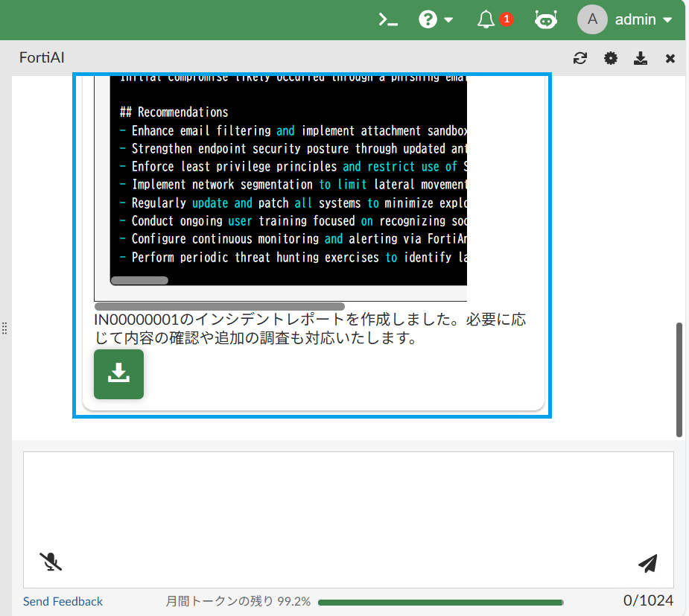Download chat using FortiAI title bar icon
Viewport: 689px width, 616px height.
click(640, 58)
